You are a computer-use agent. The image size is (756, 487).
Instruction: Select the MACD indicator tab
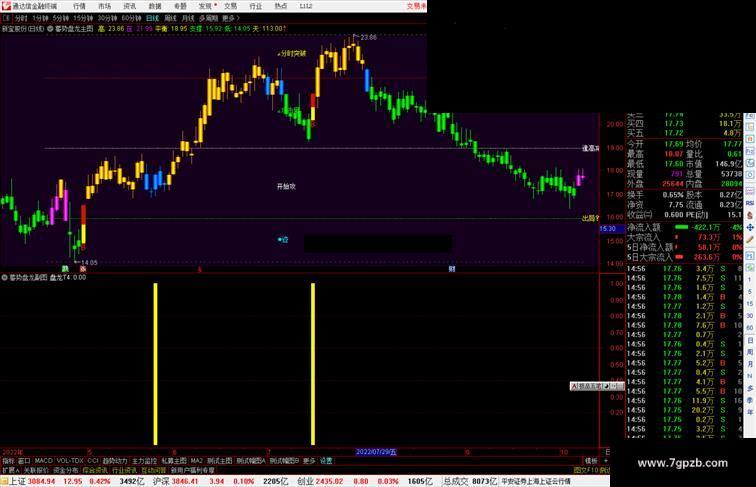pos(43,461)
